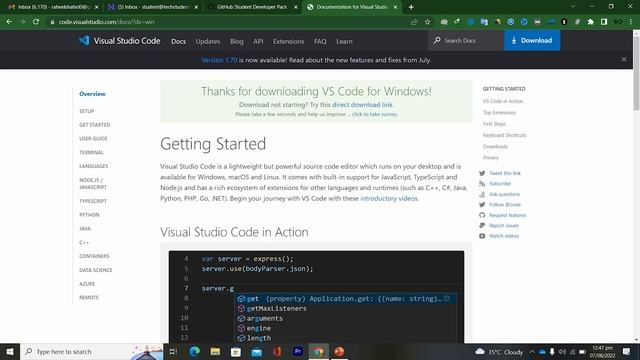Viewport: 640px width, 360px height.
Task: Open the taskbar clock and date
Action: (x=602, y=351)
